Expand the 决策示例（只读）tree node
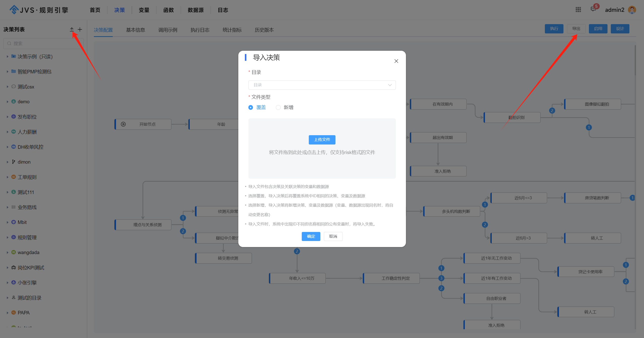The image size is (644, 338). (7, 57)
